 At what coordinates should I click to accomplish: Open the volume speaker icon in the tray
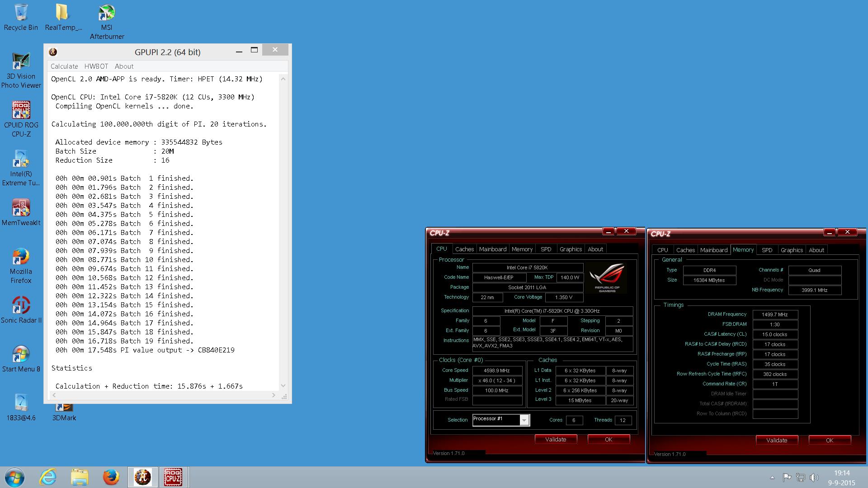814,477
